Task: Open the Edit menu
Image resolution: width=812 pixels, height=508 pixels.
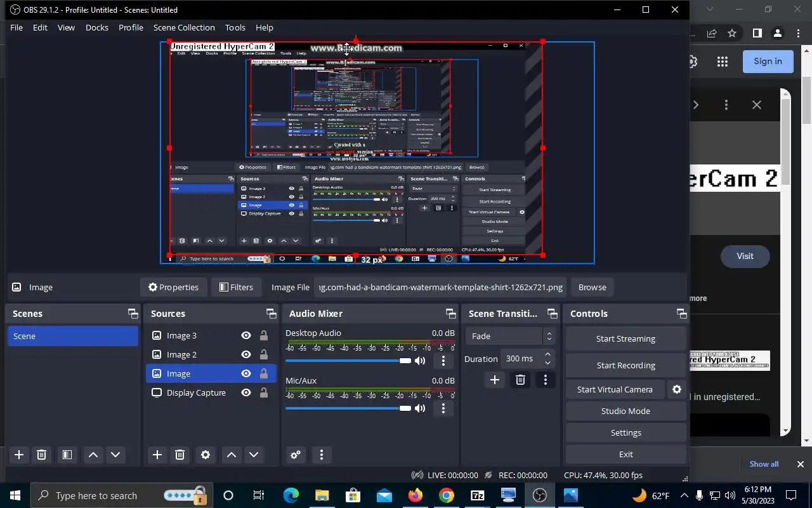Action: point(40,27)
